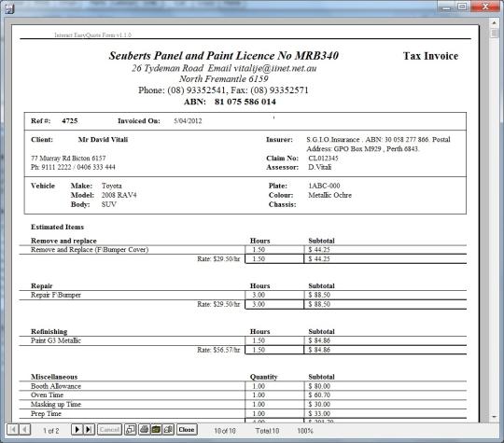Click the ABN 81 075 586 014
Image resolution: width=504 pixels, height=443 pixels.
coord(245,102)
